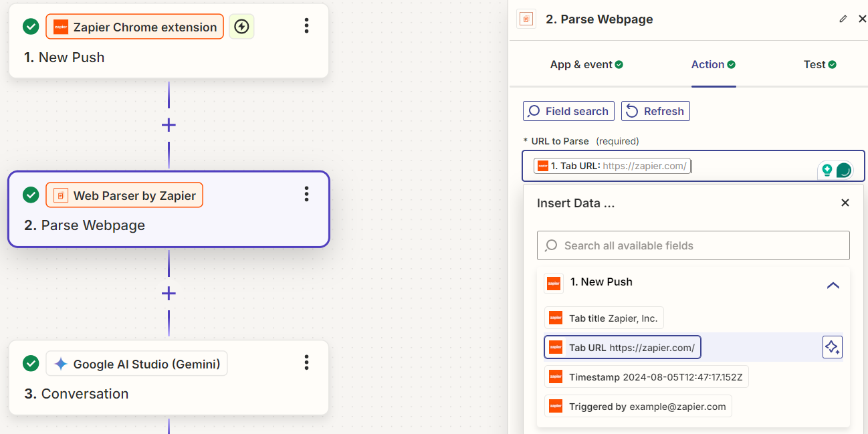This screenshot has width=868, height=434.
Task: Click green checkmark on Conversation step
Action: pyautogui.click(x=31, y=363)
